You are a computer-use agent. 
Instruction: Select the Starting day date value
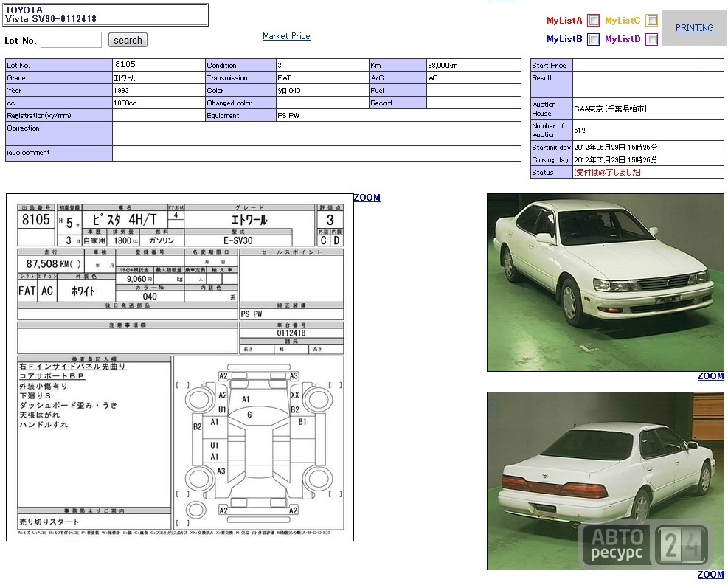pos(616,148)
